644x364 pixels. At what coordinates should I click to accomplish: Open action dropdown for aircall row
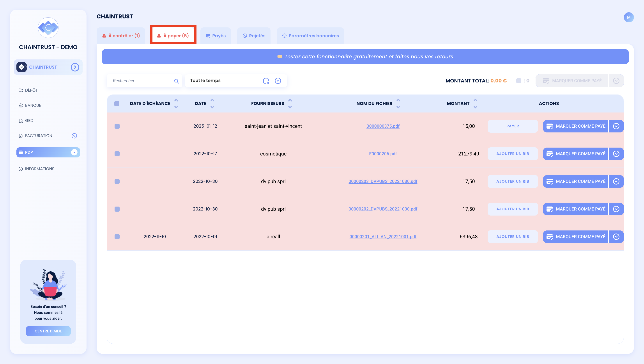pyautogui.click(x=616, y=237)
